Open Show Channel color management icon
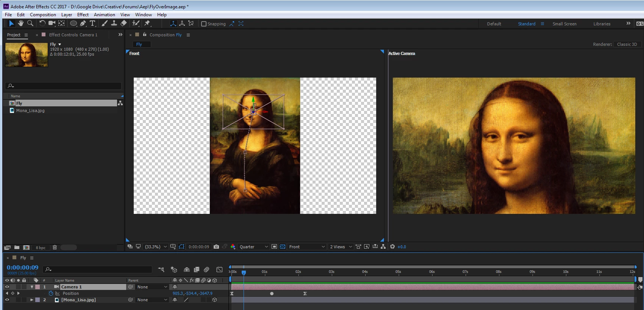 [233, 247]
